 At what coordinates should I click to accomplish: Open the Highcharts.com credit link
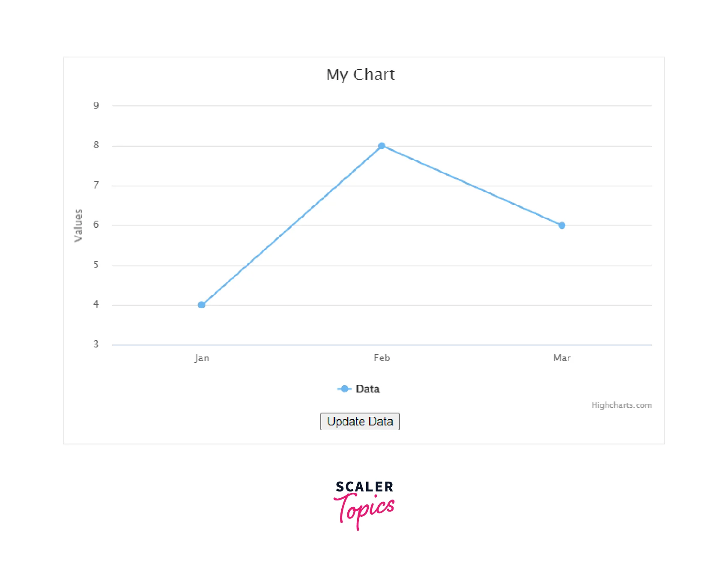pos(621,405)
